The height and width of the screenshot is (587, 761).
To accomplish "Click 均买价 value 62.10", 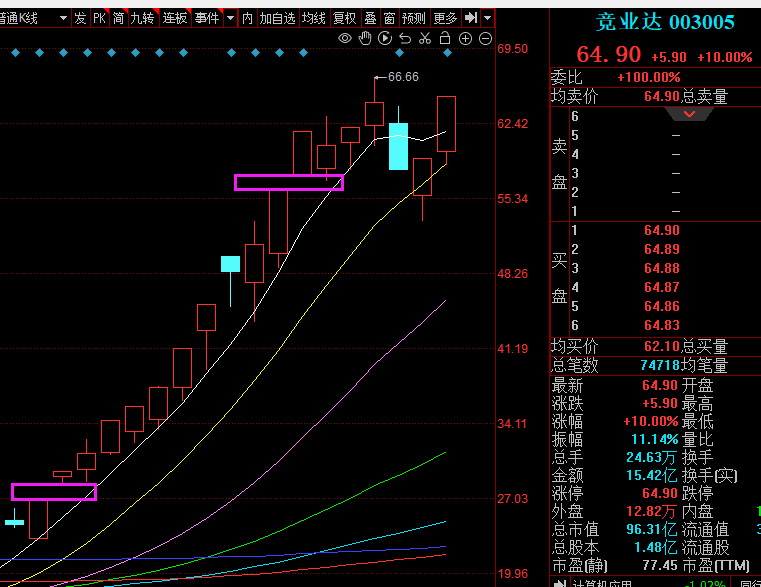I will tap(662, 346).
